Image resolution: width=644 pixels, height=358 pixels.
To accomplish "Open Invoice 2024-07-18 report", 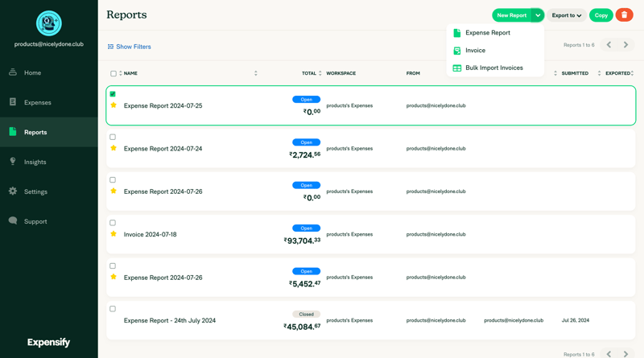I will click(150, 234).
